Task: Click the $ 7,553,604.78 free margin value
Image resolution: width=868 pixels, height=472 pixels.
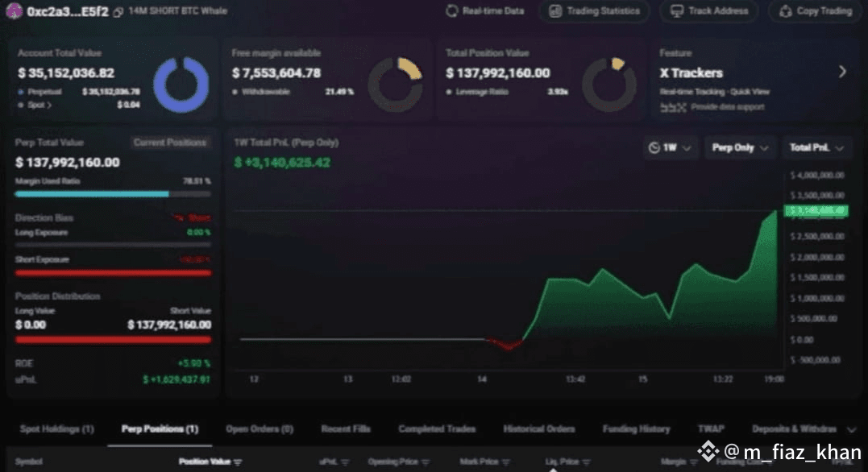Action: coord(276,73)
